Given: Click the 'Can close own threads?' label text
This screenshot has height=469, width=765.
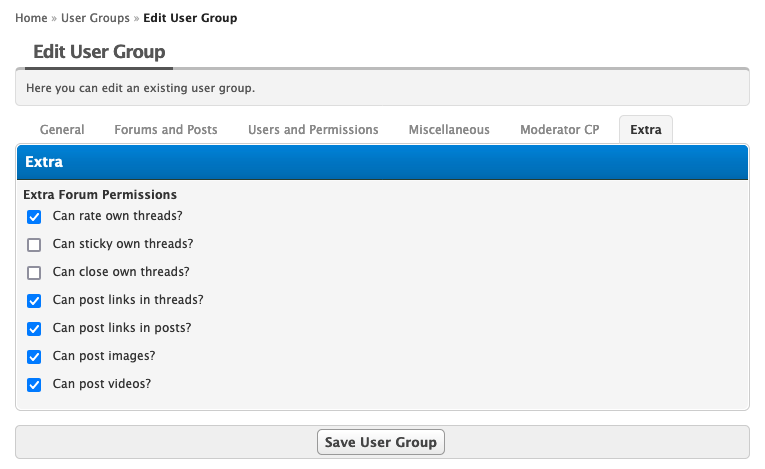Looking at the screenshot, I should 120,272.
